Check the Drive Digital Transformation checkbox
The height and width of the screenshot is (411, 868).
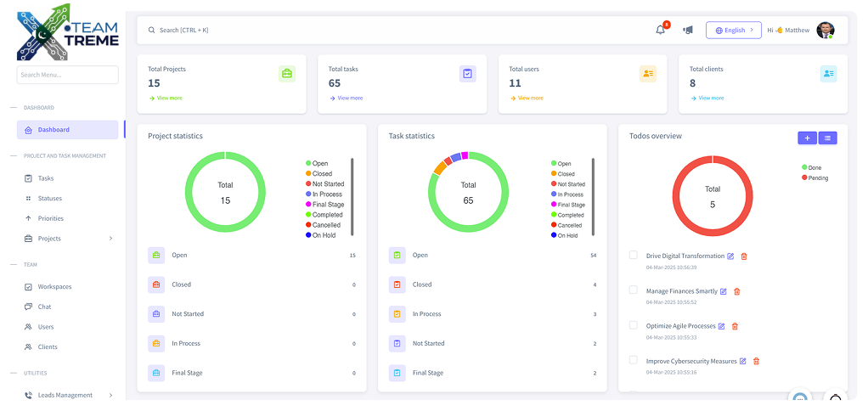(633, 255)
